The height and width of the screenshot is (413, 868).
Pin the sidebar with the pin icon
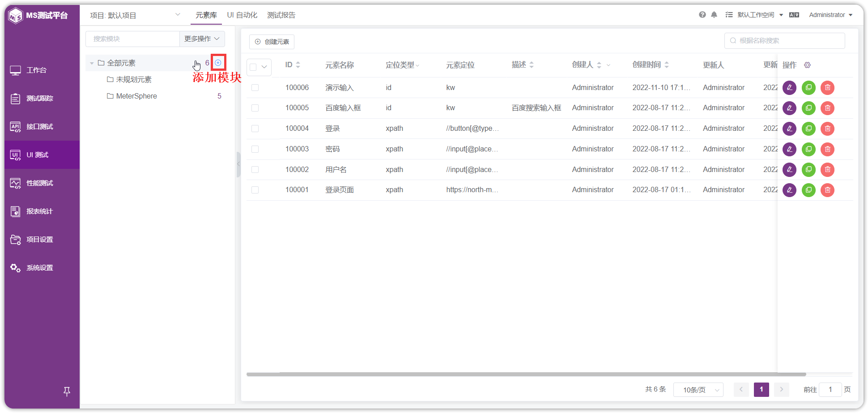pyautogui.click(x=67, y=391)
